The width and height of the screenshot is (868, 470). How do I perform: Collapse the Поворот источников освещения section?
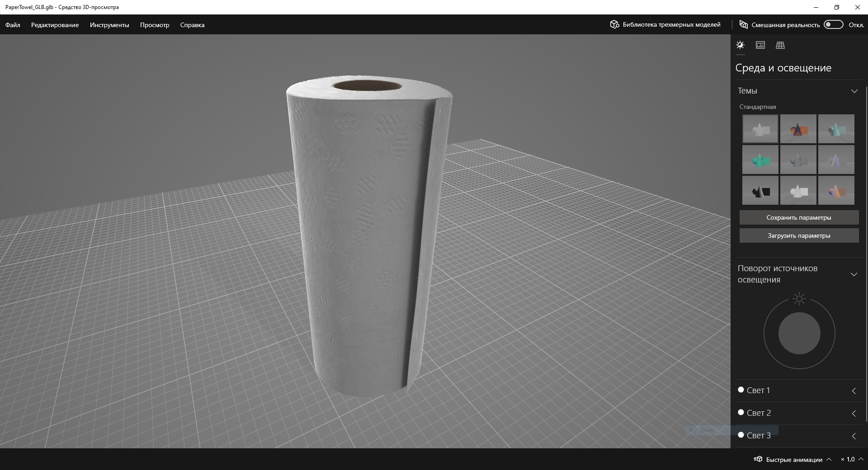point(854,274)
